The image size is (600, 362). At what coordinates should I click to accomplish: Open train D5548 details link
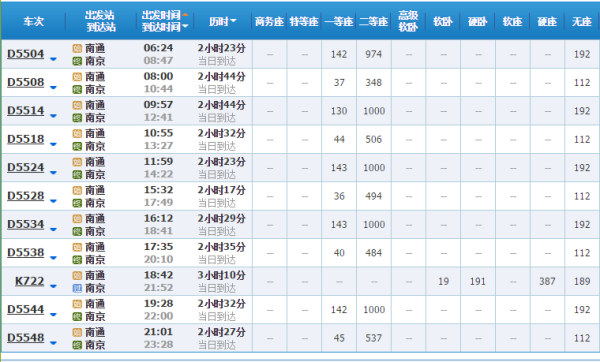click(26, 338)
